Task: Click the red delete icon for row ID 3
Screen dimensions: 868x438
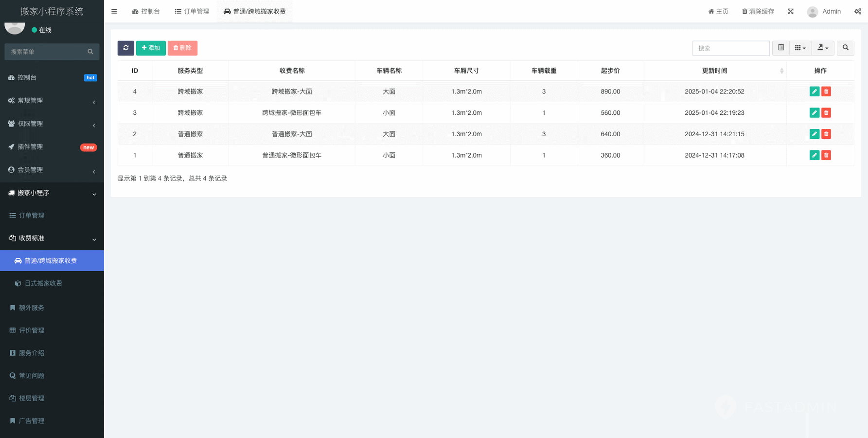Action: [826, 113]
